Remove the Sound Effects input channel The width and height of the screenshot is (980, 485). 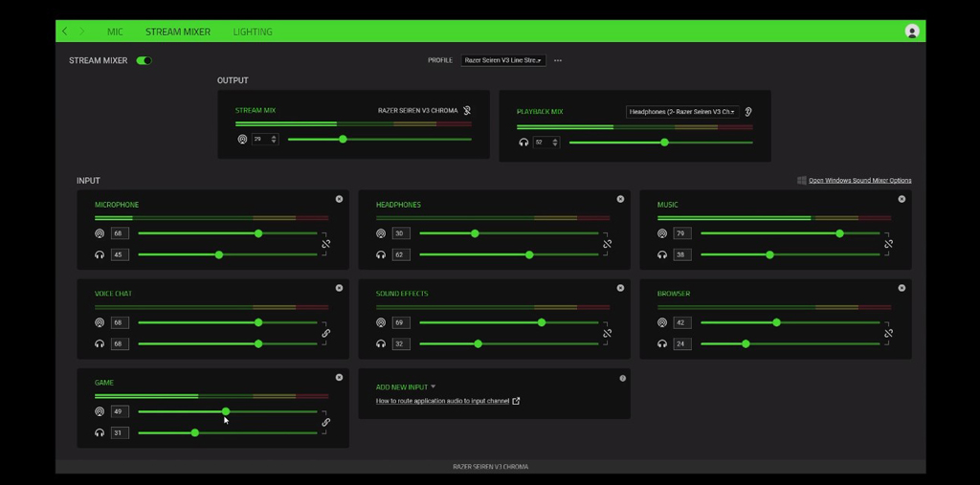click(x=620, y=288)
